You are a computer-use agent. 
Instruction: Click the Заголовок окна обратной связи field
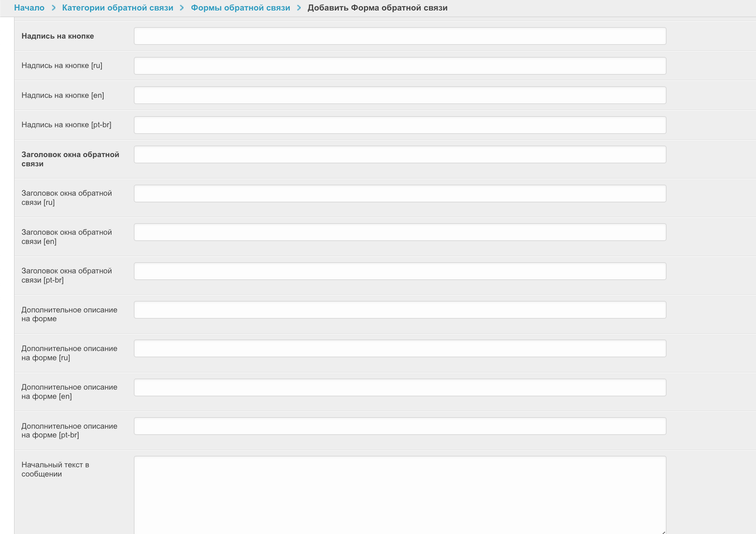coord(400,154)
